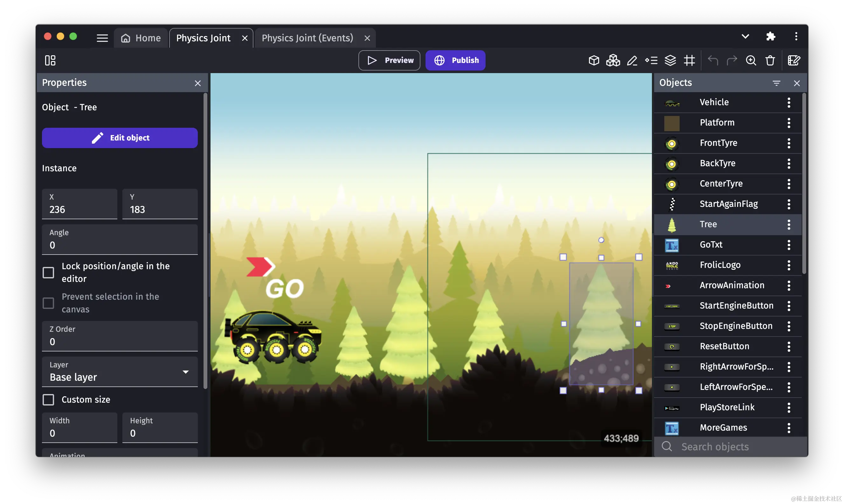The width and height of the screenshot is (844, 504).
Task: Open the project manager hamburger menu
Action: click(x=102, y=38)
